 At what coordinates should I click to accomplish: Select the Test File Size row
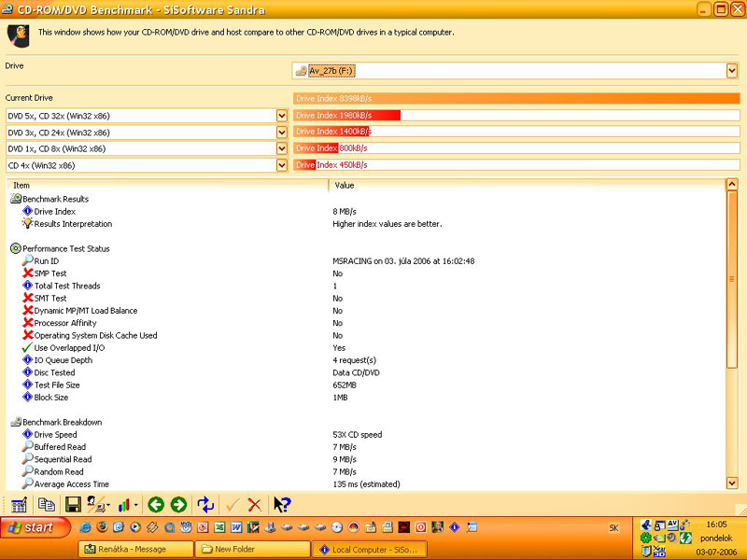click(x=51, y=385)
